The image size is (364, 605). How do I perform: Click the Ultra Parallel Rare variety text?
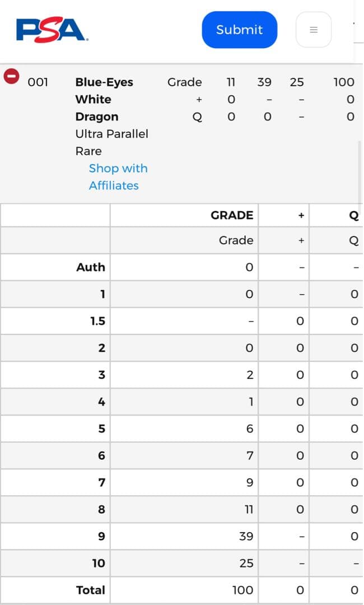pos(111,142)
